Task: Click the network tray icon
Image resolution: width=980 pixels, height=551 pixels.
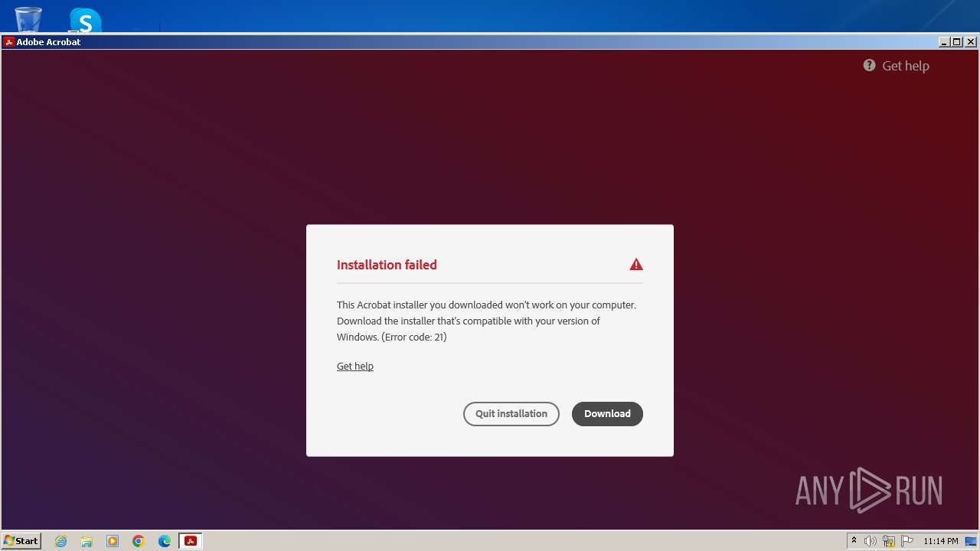Action: click(889, 541)
